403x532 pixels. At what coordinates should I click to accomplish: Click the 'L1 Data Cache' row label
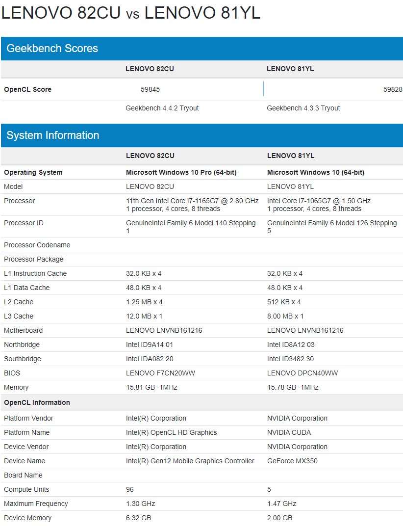[x=27, y=288]
